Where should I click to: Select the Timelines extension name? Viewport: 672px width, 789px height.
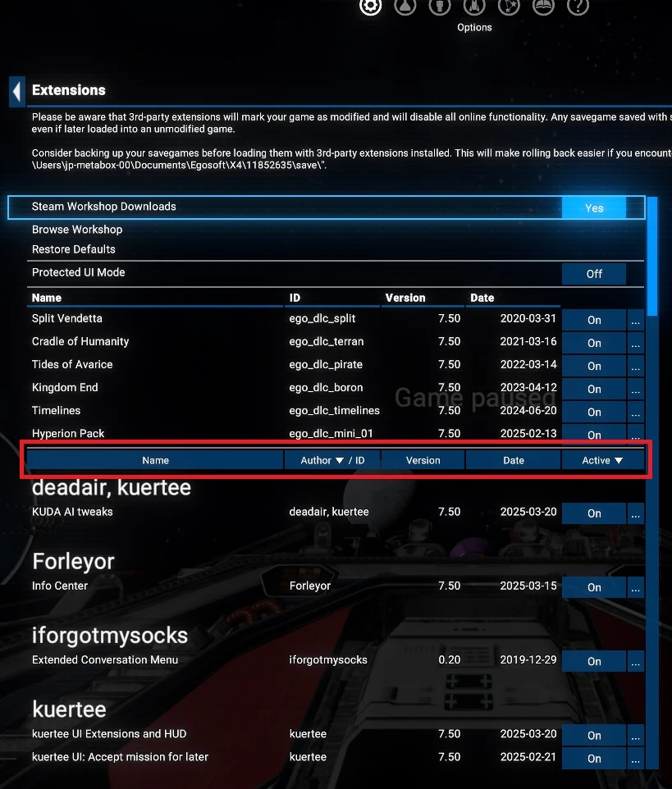[56, 411]
